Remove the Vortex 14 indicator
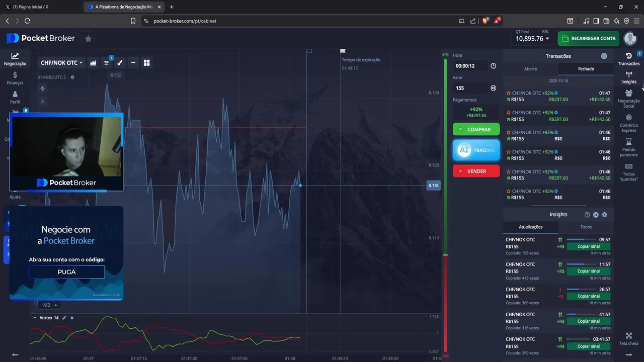644x362 pixels. tap(72, 318)
